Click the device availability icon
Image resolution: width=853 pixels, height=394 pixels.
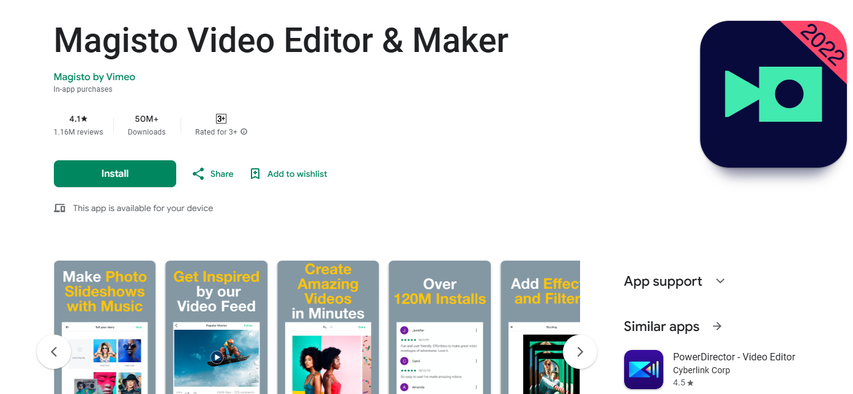tap(60, 208)
